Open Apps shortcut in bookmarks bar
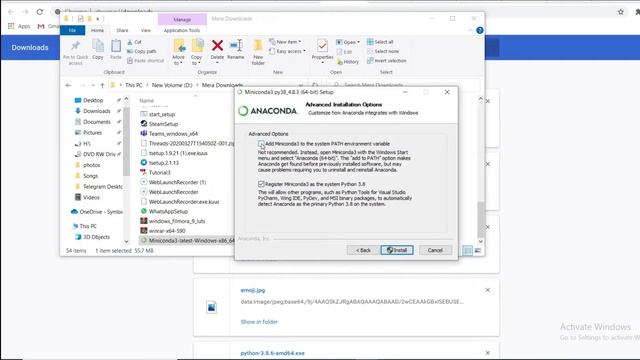Screen dimensions: 640x360 [x=19, y=26]
